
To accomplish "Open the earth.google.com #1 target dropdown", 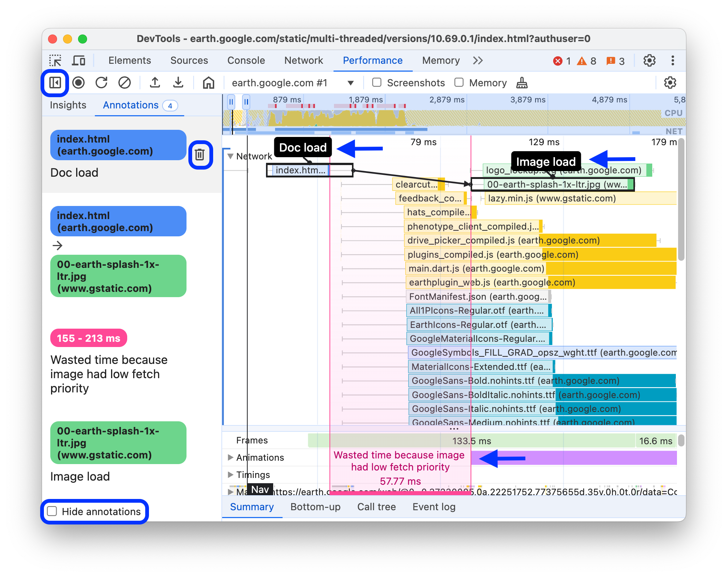I will coord(351,83).
